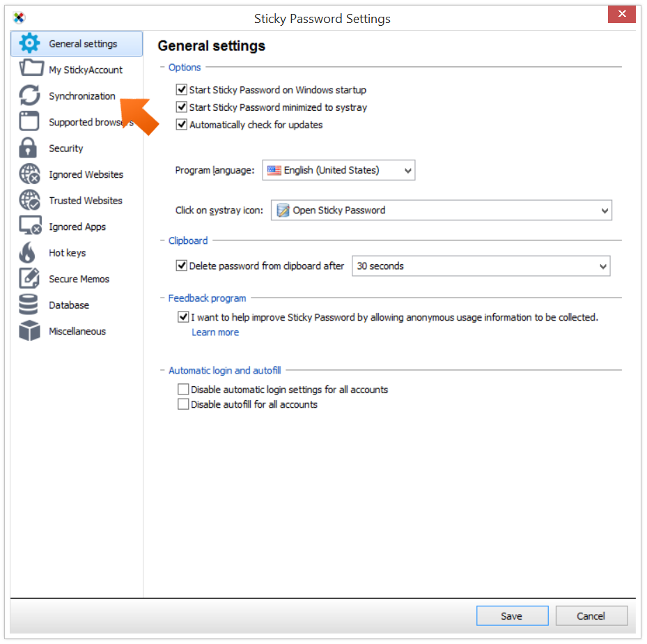Open Ignored Websites settings

[86, 175]
